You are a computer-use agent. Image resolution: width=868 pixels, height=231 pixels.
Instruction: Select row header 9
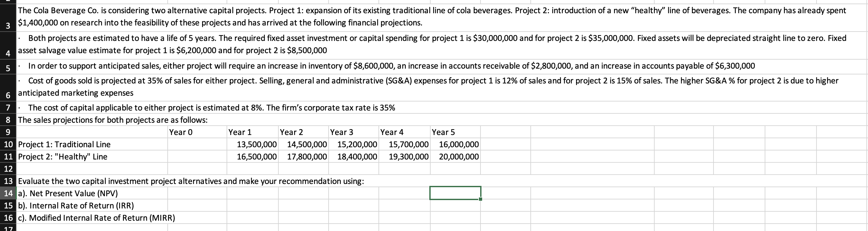click(x=8, y=132)
